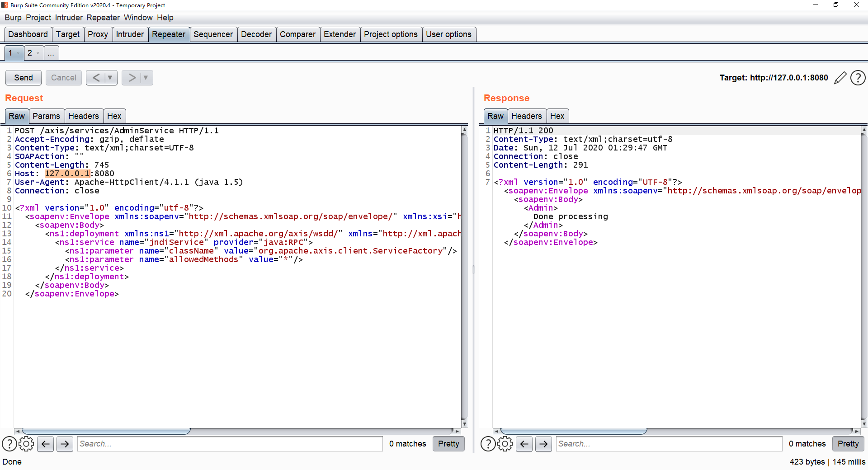Click the Cancel button
The height and width of the screenshot is (470, 868).
pos(64,78)
